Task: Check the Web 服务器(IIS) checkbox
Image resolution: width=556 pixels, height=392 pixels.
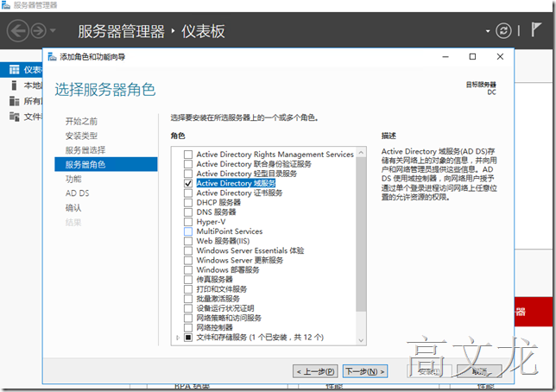Action: 188,241
